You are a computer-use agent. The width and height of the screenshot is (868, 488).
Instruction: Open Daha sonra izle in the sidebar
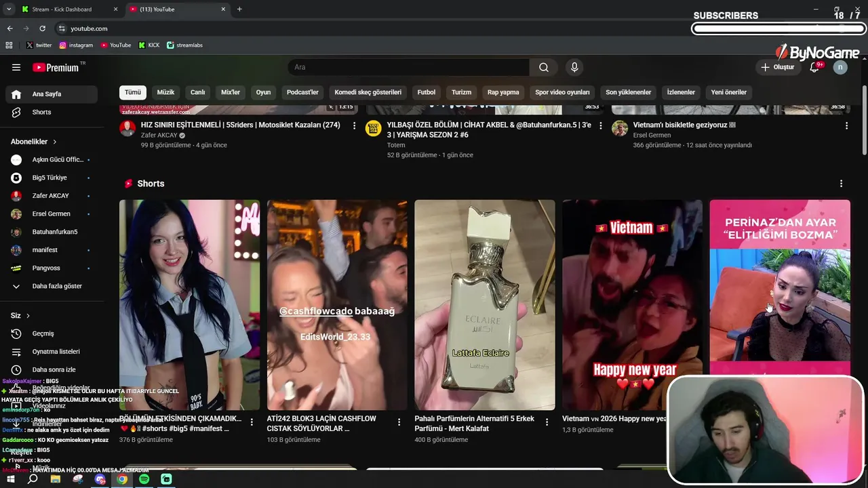click(x=52, y=369)
